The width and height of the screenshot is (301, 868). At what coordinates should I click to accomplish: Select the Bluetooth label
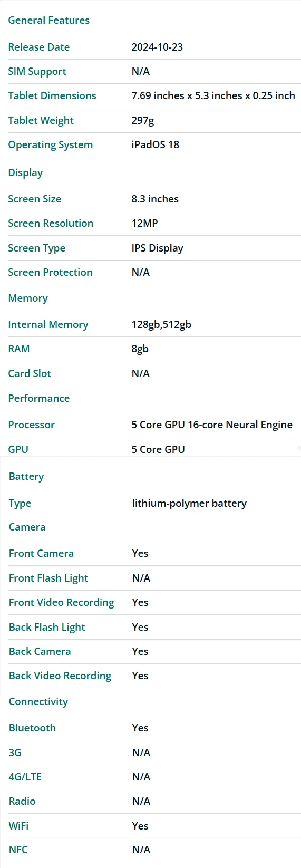[x=32, y=728]
